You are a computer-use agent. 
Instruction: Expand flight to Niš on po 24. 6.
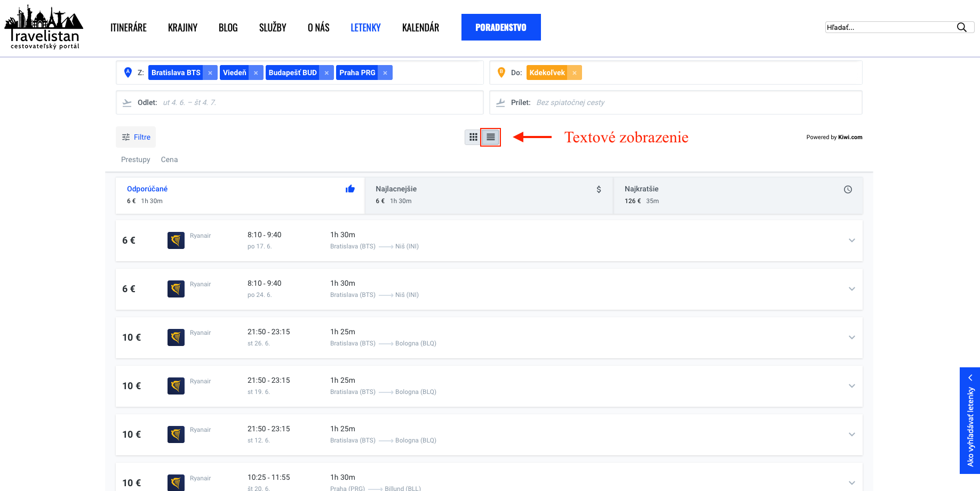point(852,289)
